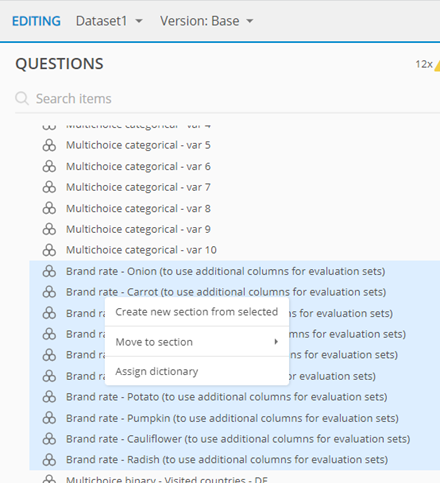Open the Version: Base dropdown
The image size is (440, 483).
(207, 21)
